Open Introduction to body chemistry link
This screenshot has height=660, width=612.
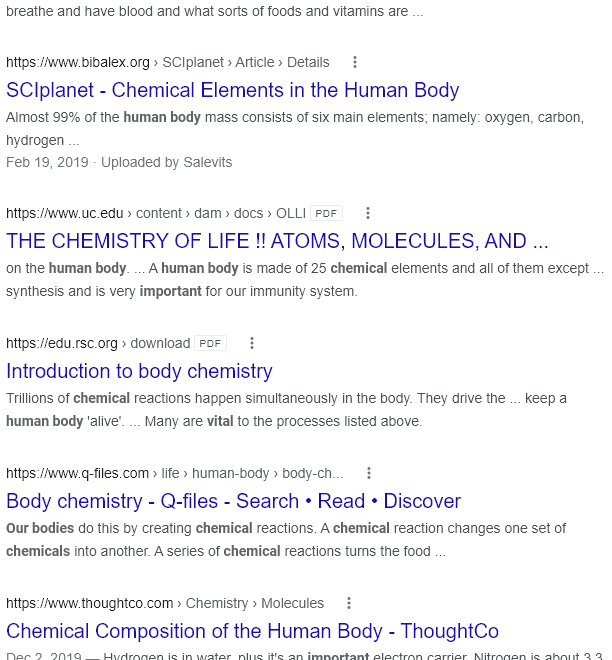pos(139,371)
